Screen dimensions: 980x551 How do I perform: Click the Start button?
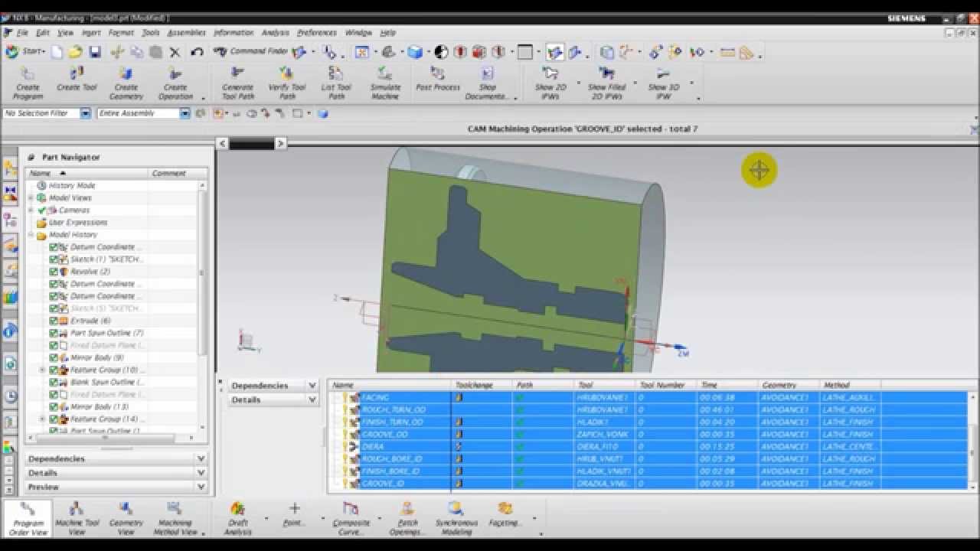[24, 52]
